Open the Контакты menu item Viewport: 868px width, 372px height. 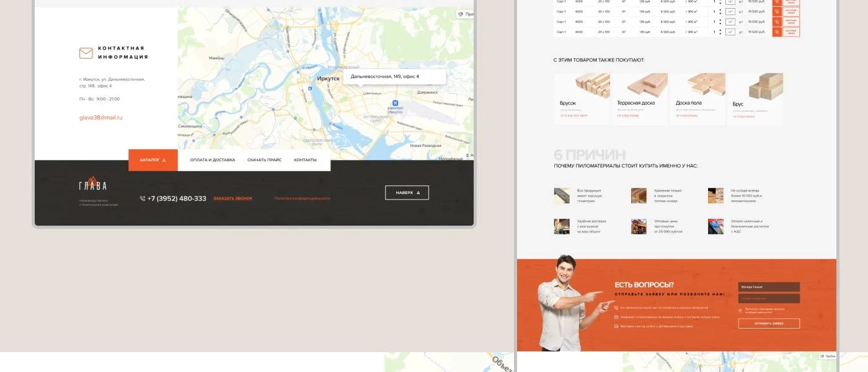pyautogui.click(x=305, y=160)
